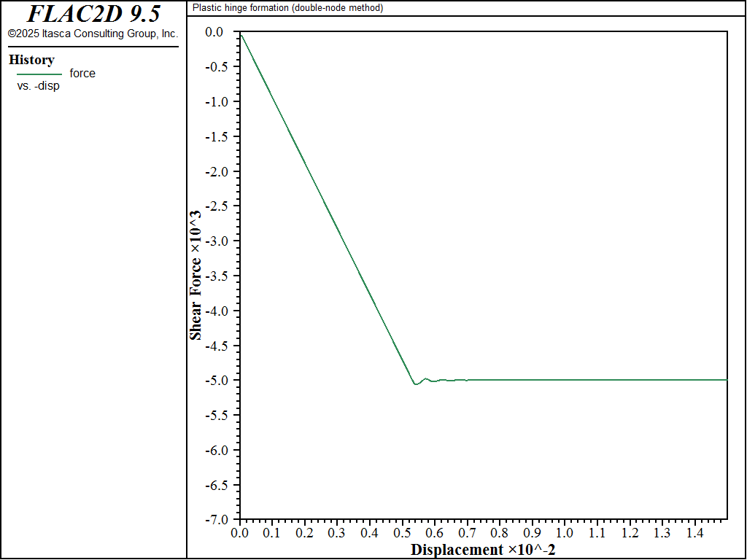The width and height of the screenshot is (747, 560).
Task: Click the 0.4 tick label on the Displacement axis
Action: 369,533
